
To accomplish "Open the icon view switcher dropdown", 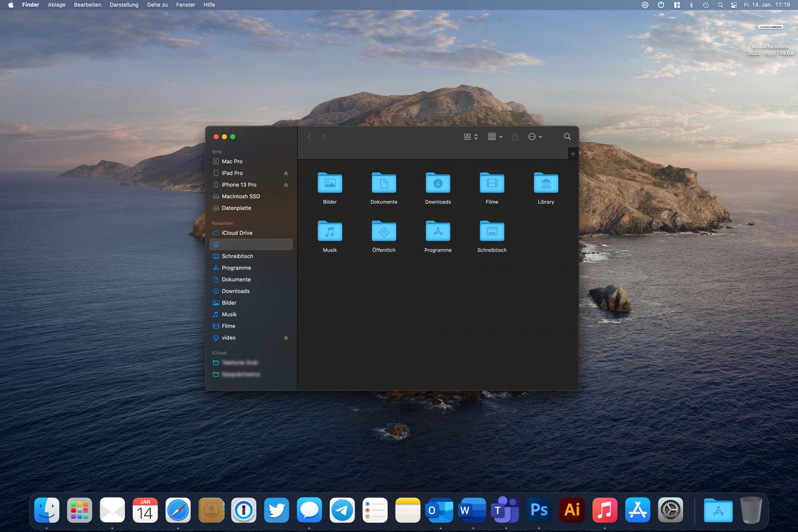I will pos(471,137).
